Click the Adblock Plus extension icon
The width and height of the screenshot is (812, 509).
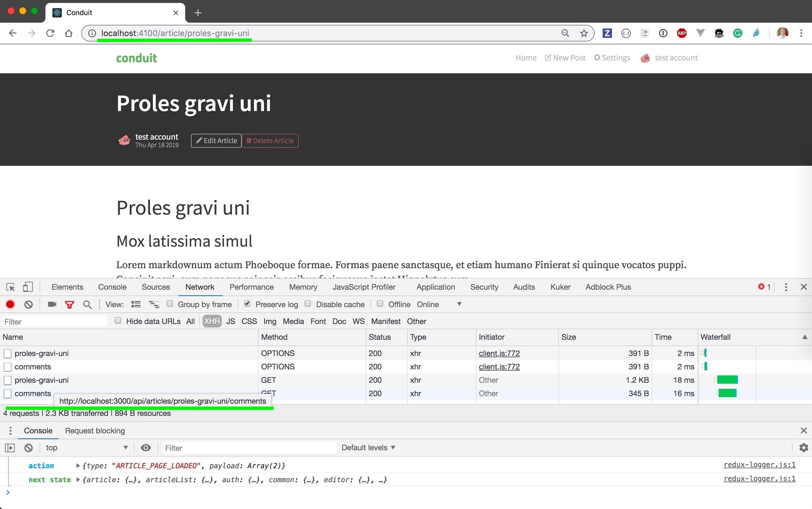coord(681,33)
